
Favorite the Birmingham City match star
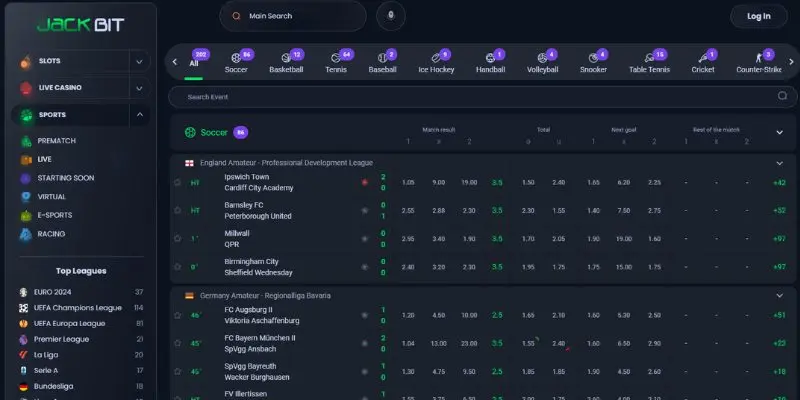177,266
